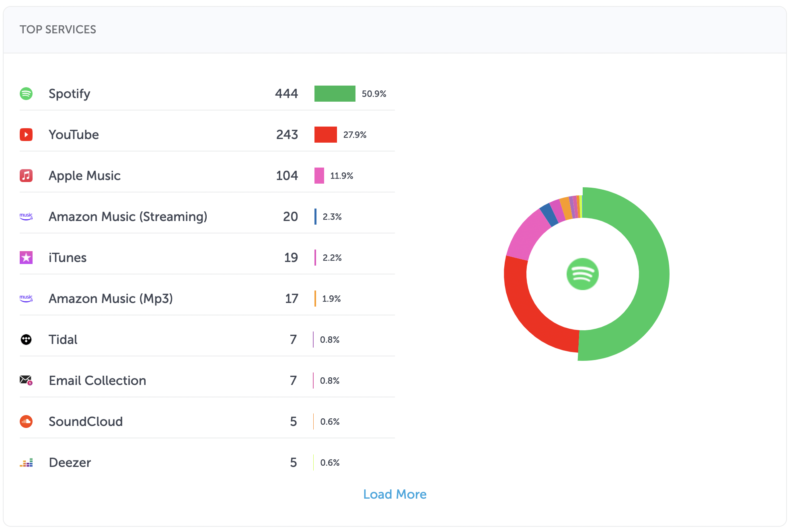Load more services in the list
This screenshot has width=793, height=532.
pos(394,494)
